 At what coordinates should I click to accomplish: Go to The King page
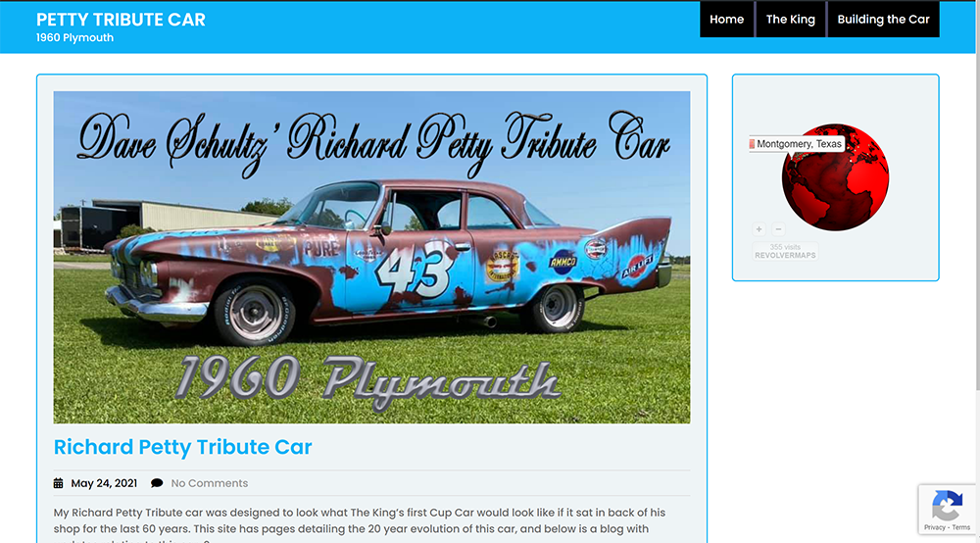click(x=791, y=20)
